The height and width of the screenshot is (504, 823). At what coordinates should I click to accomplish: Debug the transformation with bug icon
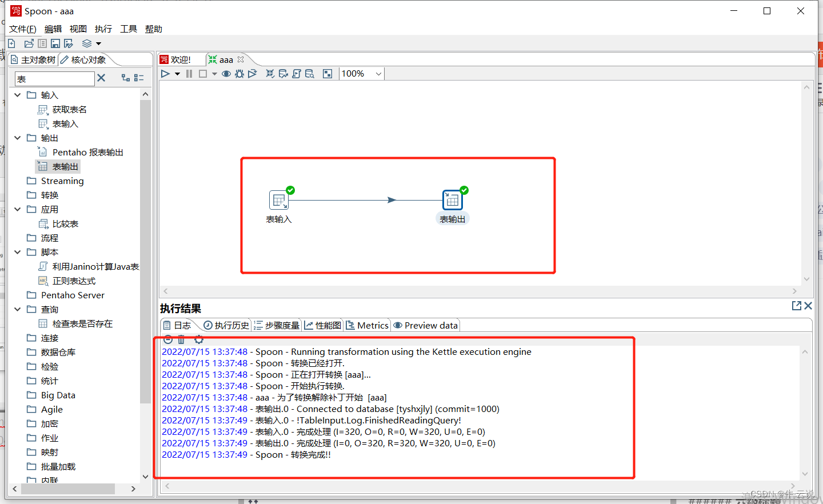coord(239,74)
